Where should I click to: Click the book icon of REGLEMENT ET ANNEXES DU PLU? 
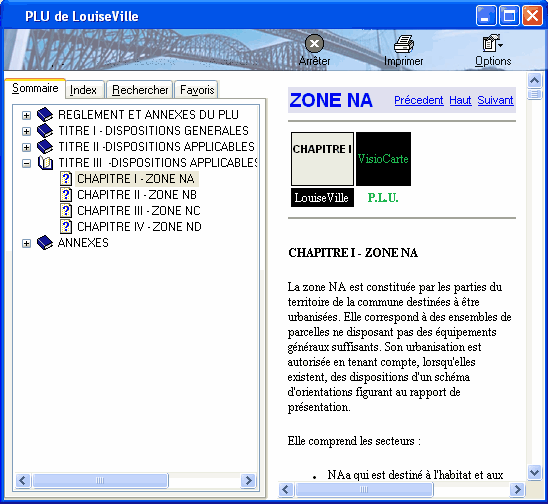click(45, 115)
